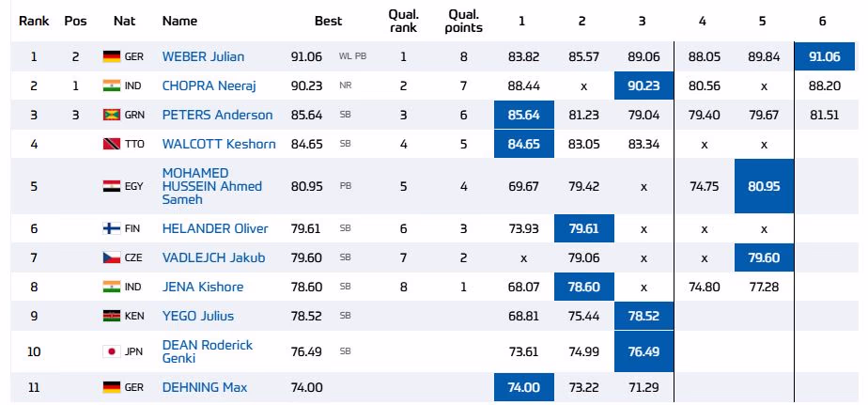
Task: Click the Qual. points column header
Action: tap(464, 21)
